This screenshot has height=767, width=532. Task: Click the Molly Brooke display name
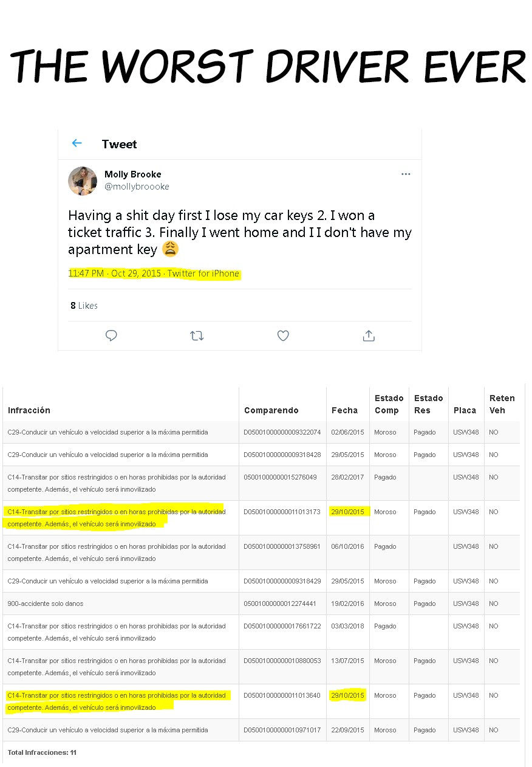coord(132,174)
